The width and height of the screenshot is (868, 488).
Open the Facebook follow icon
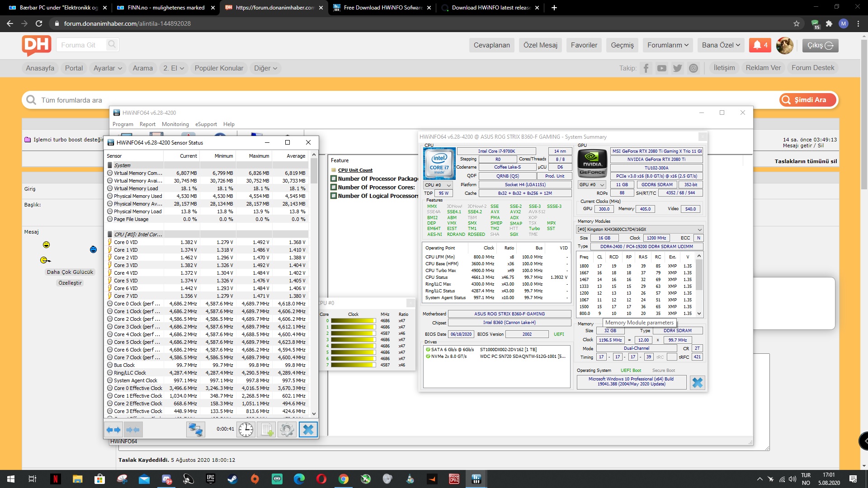[x=646, y=68]
